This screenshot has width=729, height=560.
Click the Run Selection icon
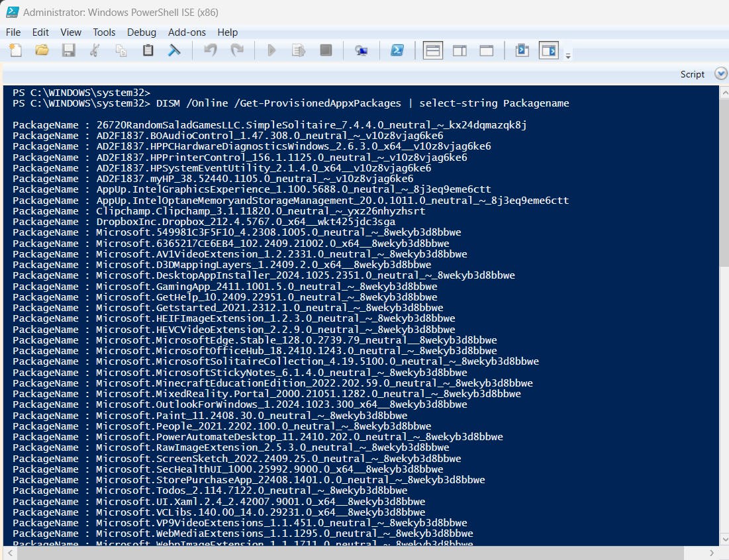pos(299,50)
